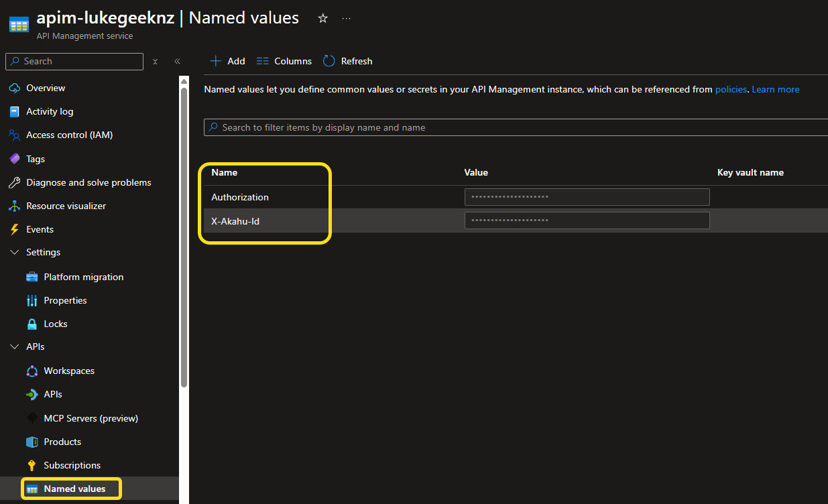Sort by the Name column header
This screenshot has height=504, width=828.
(x=225, y=172)
